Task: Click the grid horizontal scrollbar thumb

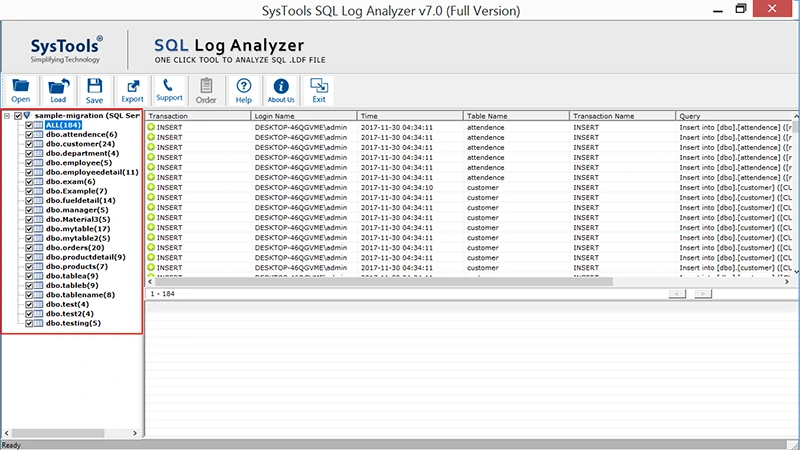Action: click(x=384, y=282)
